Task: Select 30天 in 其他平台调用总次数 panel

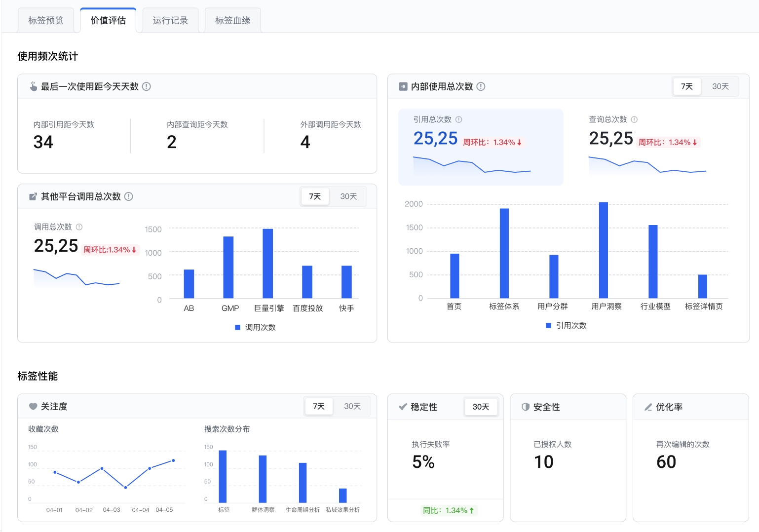Action: coord(348,196)
